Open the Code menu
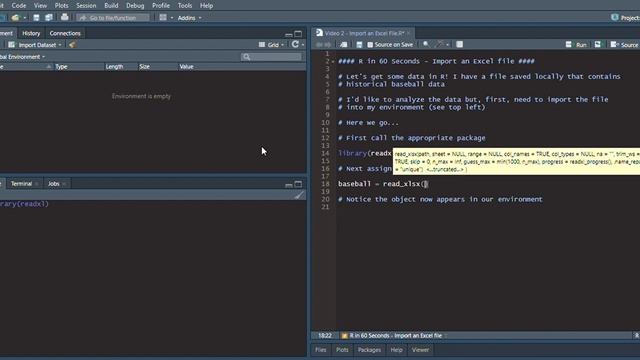The width and height of the screenshot is (640, 360). point(19,6)
